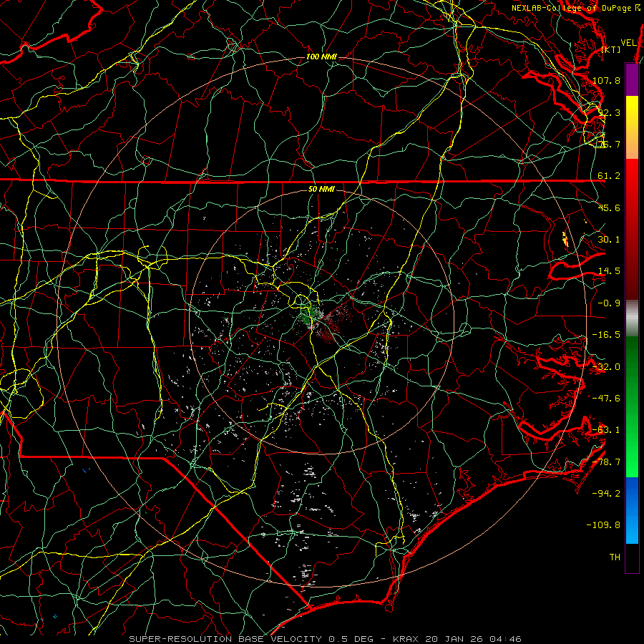
Task: Click the [KT] units label
Action: (x=611, y=49)
